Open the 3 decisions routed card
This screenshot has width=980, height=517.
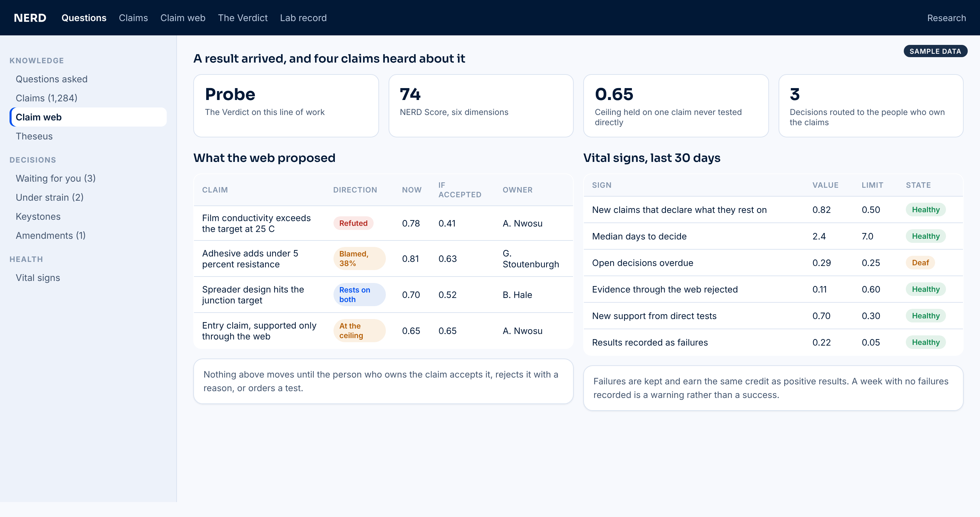click(871, 106)
